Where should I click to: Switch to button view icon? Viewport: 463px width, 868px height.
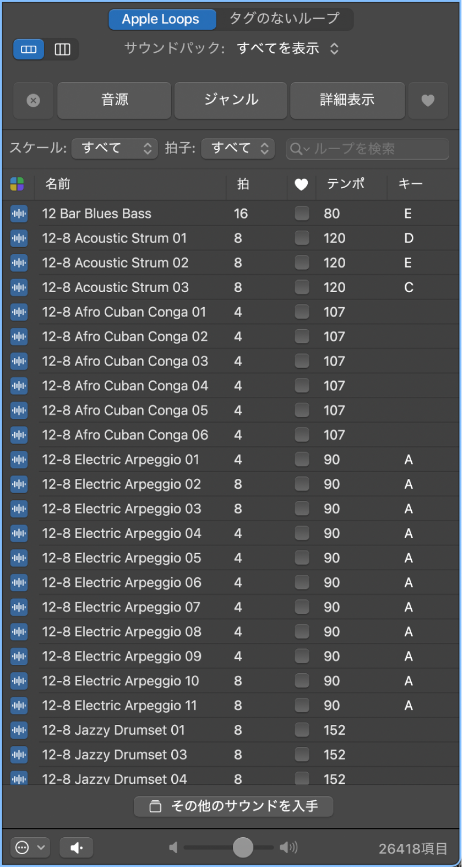click(29, 50)
